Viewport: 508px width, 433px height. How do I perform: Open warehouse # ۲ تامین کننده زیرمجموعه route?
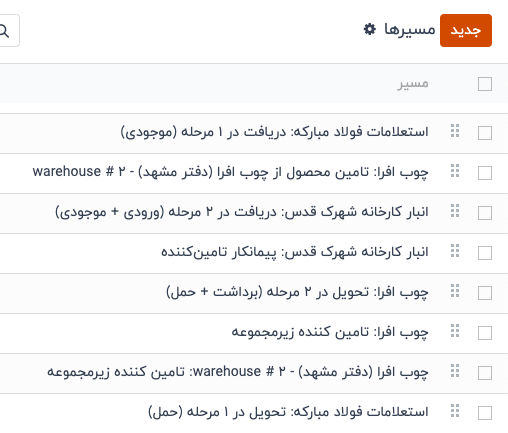238,372
